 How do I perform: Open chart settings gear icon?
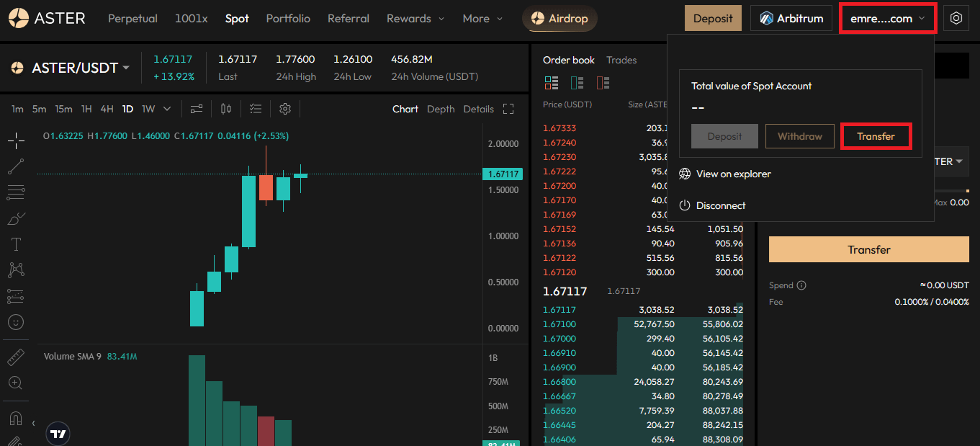point(285,109)
